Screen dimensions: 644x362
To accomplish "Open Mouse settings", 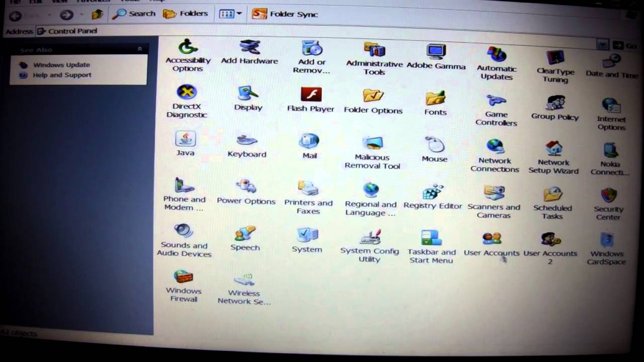I will pos(435,150).
